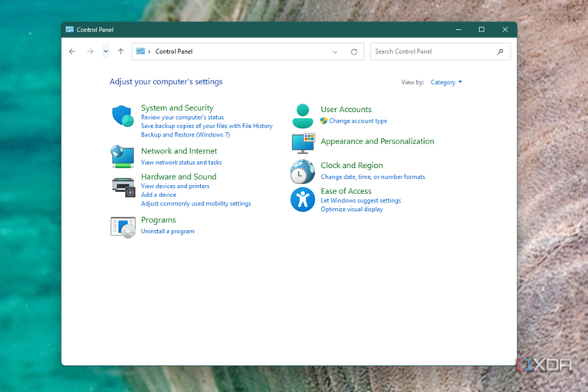The width and height of the screenshot is (588, 392).
Task: Open the address bar history dropdown
Action: pyautogui.click(x=335, y=52)
